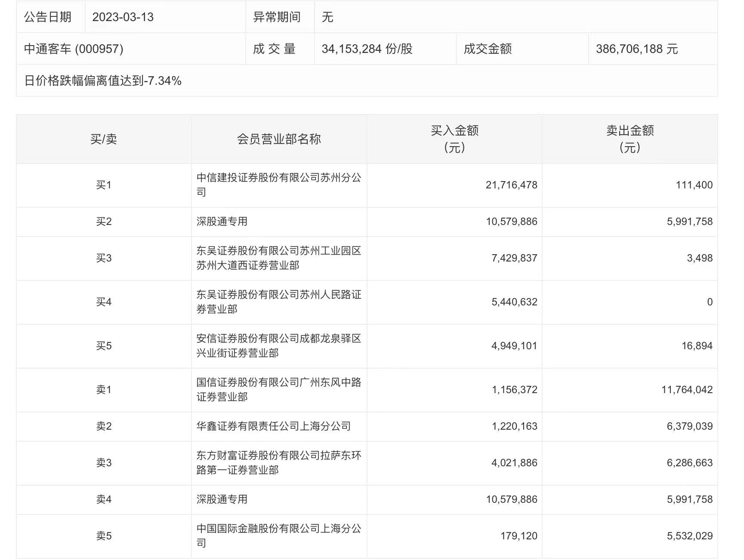
Task: Select buy amount 1,156,372
Action: point(515,390)
